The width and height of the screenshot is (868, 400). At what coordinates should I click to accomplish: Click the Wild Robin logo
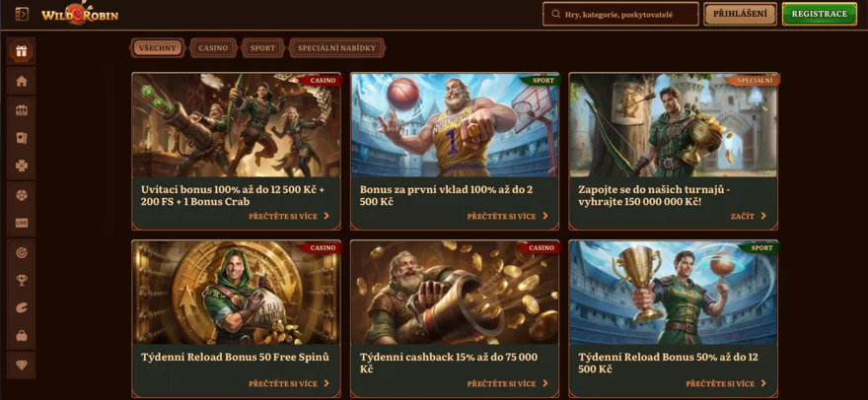[80, 14]
